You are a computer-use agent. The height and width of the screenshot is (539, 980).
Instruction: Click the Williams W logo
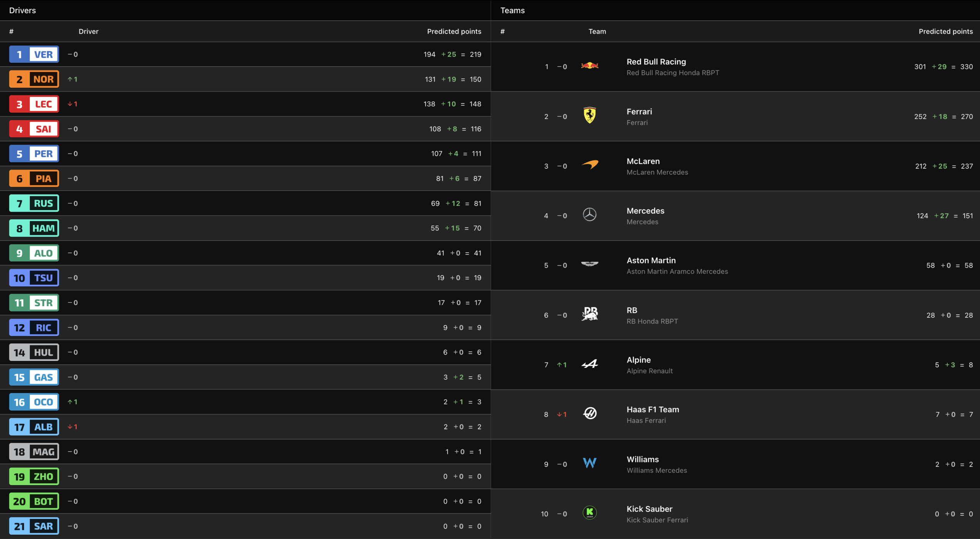[x=590, y=463]
